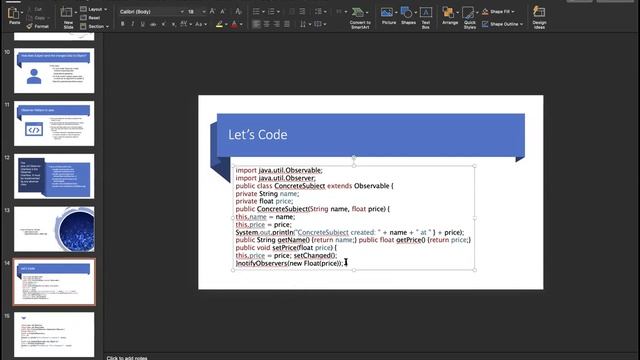The height and width of the screenshot is (360, 640).
Task: Open line spacing options
Action: click(x=320, y=11)
